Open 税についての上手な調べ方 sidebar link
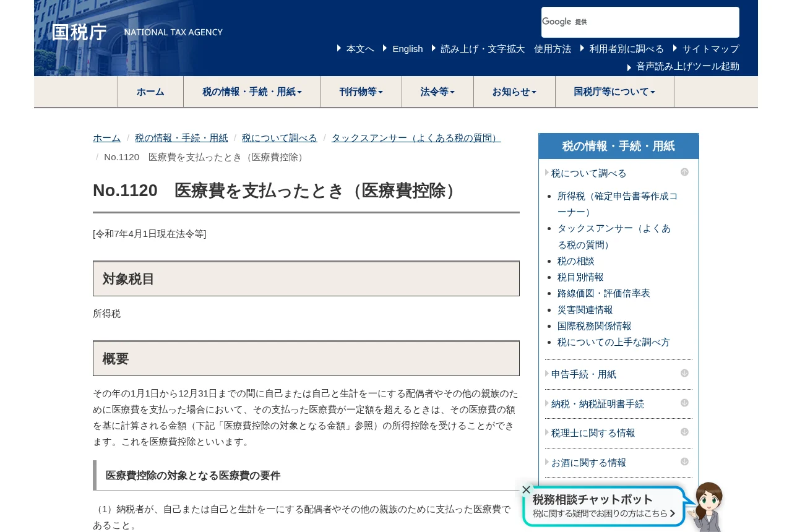Screen dimensions: 792x532 pyautogui.click(x=614, y=342)
